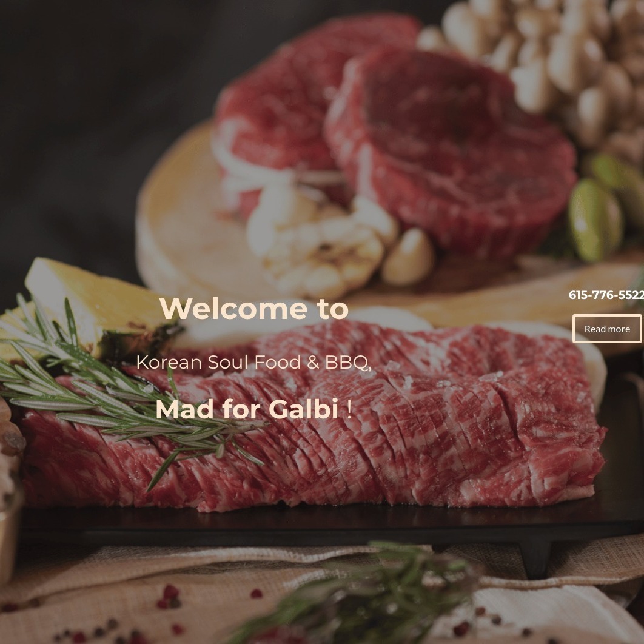Viewport: 644px width, 644px height.
Task: Click the exclamation mark after Galbi
Action: (349, 409)
